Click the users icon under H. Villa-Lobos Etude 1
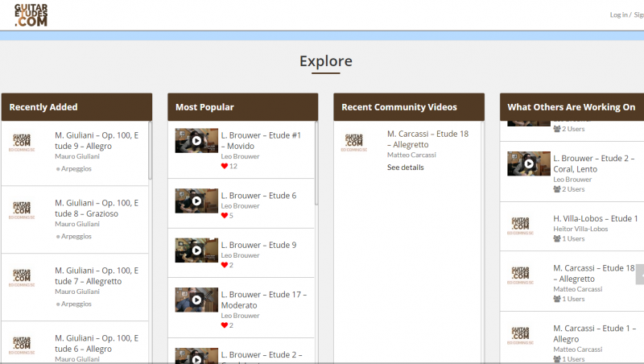This screenshot has width=644, height=364. pyautogui.click(x=557, y=238)
